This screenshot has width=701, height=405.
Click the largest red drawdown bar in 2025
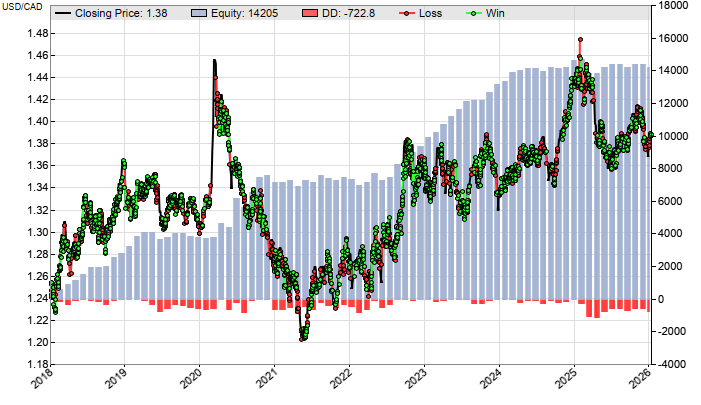tap(597, 309)
